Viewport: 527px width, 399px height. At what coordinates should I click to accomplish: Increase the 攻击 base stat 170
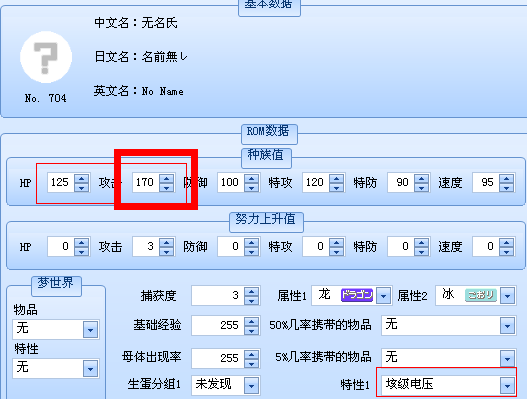coord(166,178)
